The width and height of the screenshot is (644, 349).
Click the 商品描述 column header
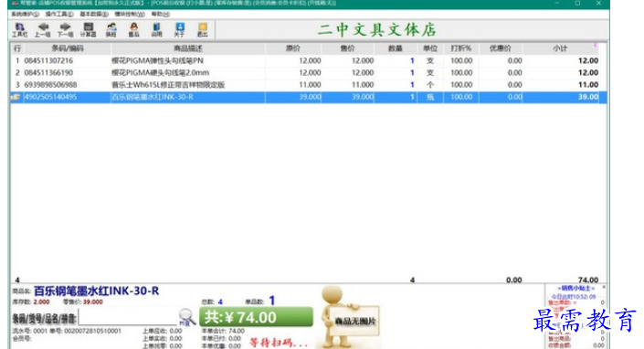point(188,48)
